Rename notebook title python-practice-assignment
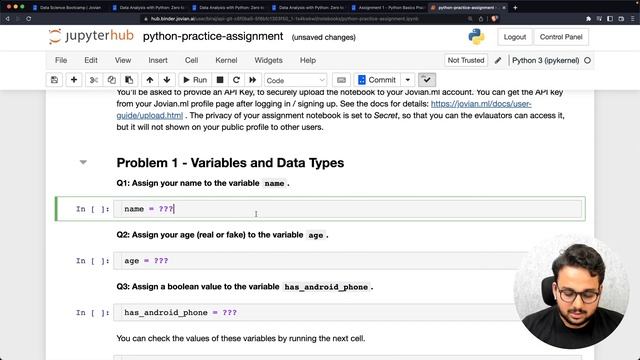 pos(213,36)
